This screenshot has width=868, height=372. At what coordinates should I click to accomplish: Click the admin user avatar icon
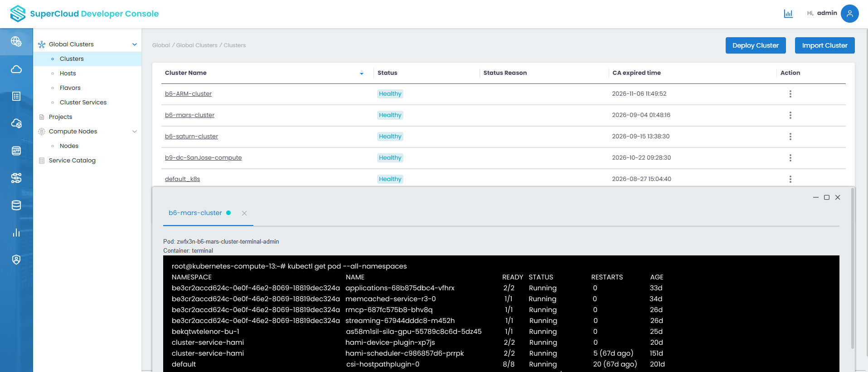click(849, 14)
